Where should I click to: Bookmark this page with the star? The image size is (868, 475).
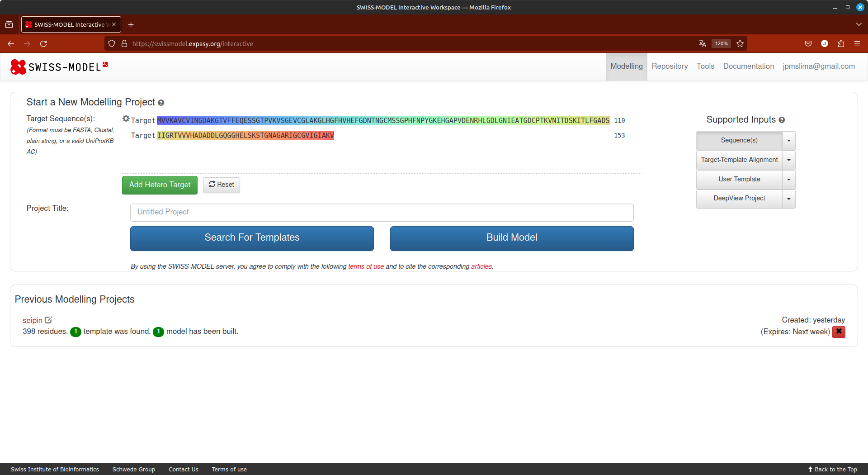(x=740, y=43)
